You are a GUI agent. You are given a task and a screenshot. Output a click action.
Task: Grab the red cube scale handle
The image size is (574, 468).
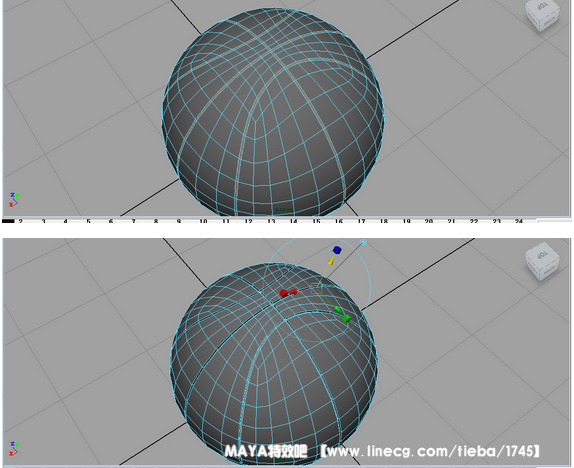tap(284, 293)
